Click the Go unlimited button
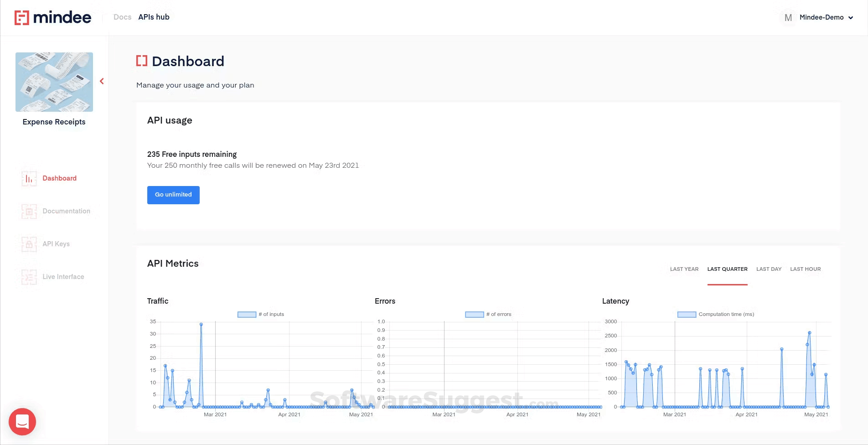The height and width of the screenshot is (445, 868). (173, 195)
